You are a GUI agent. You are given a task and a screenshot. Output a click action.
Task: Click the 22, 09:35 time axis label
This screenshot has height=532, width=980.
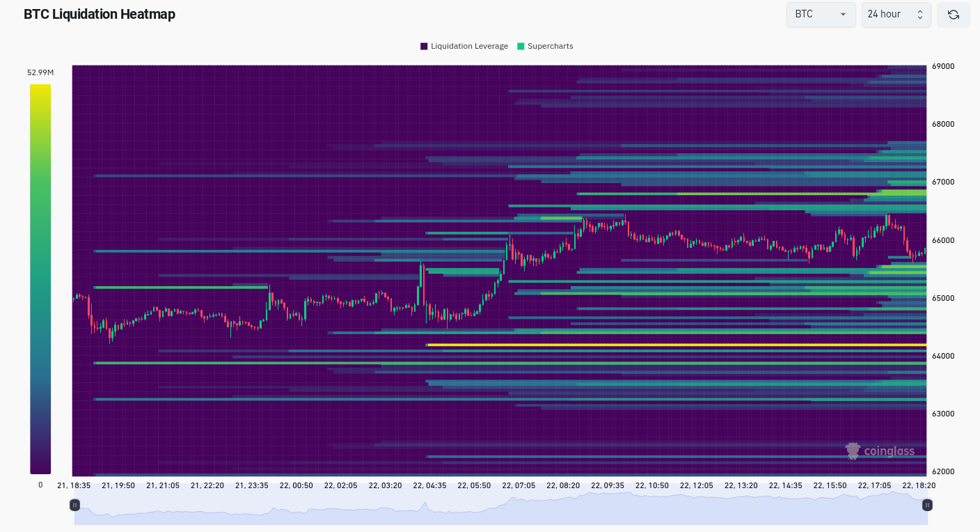click(x=608, y=485)
